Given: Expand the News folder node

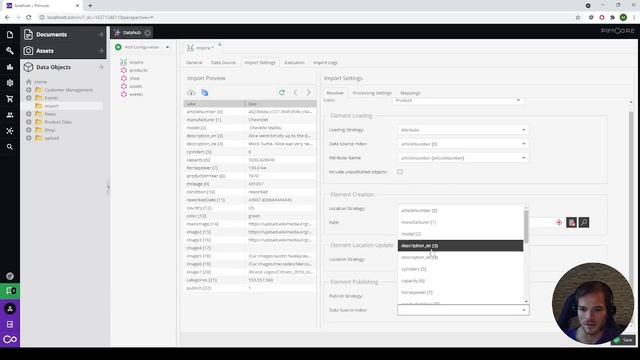Looking at the screenshot, I should 29,114.
